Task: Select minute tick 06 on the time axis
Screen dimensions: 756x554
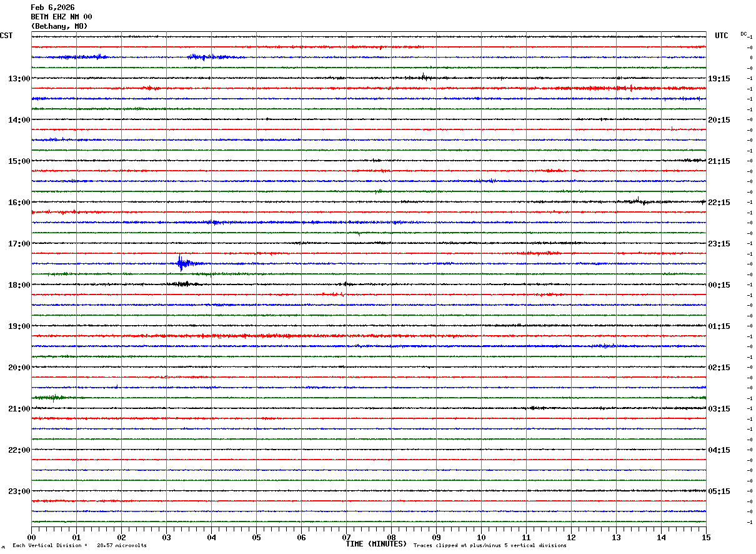Action: point(301,536)
